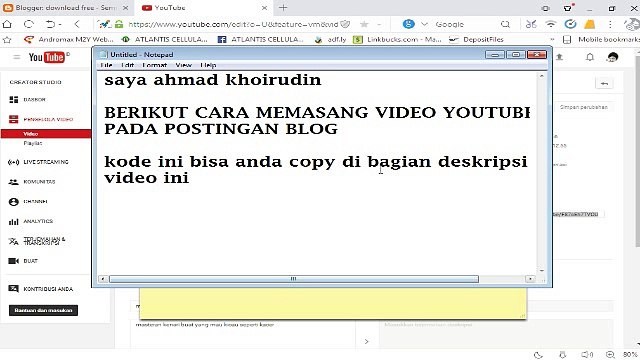
Task: Open Analytics in sidebar
Action: click(31, 221)
